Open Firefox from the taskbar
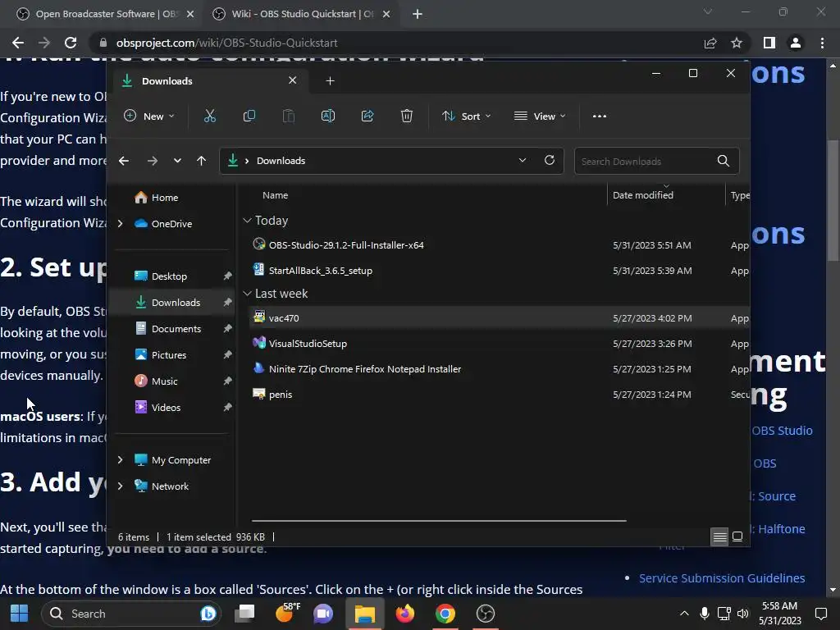Image resolution: width=840 pixels, height=630 pixels. [x=405, y=614]
